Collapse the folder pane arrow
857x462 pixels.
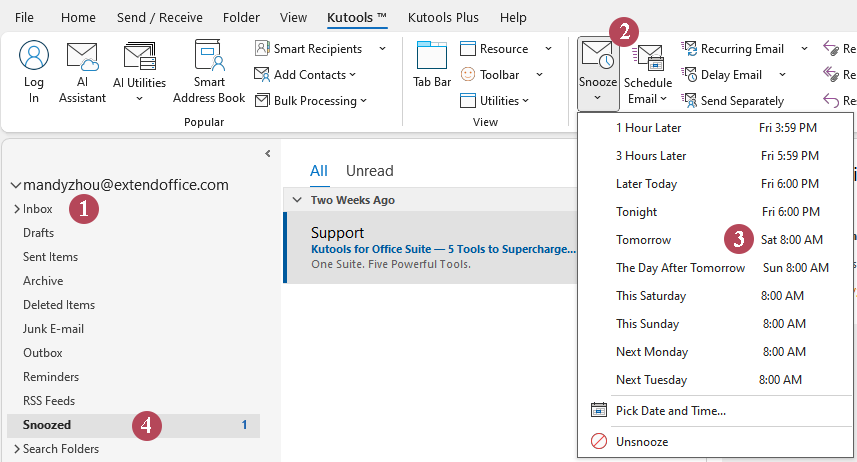268,154
